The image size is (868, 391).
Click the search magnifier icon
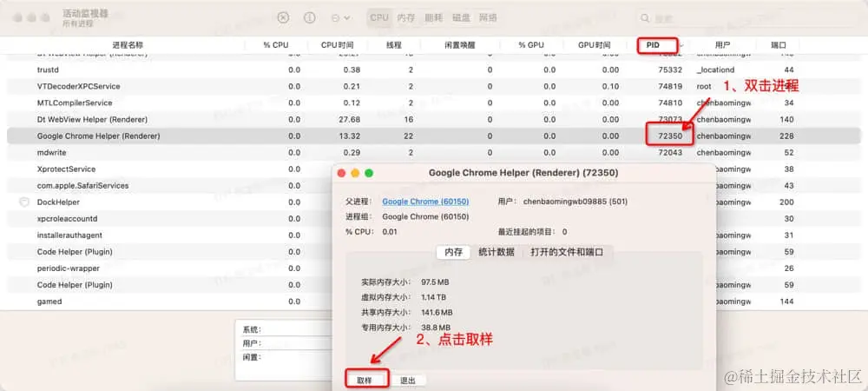pos(645,18)
